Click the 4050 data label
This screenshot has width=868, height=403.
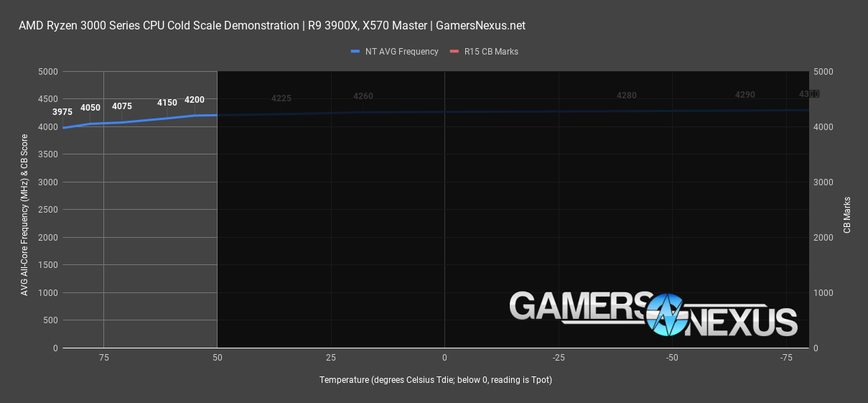(x=90, y=108)
